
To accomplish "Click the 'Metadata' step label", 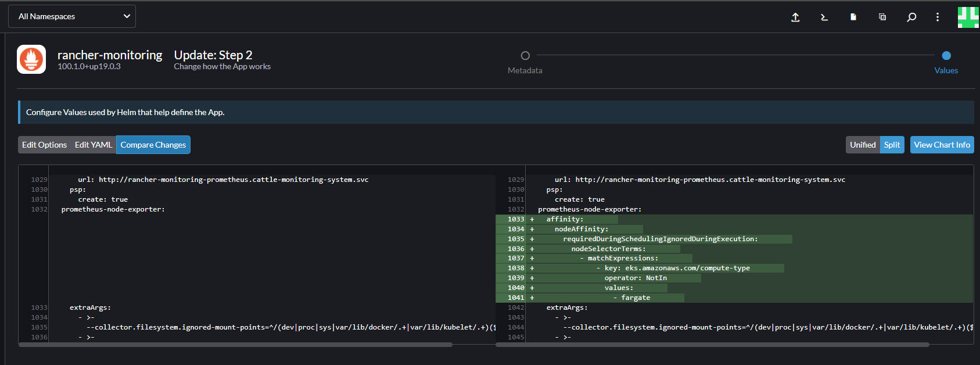I will [x=525, y=70].
